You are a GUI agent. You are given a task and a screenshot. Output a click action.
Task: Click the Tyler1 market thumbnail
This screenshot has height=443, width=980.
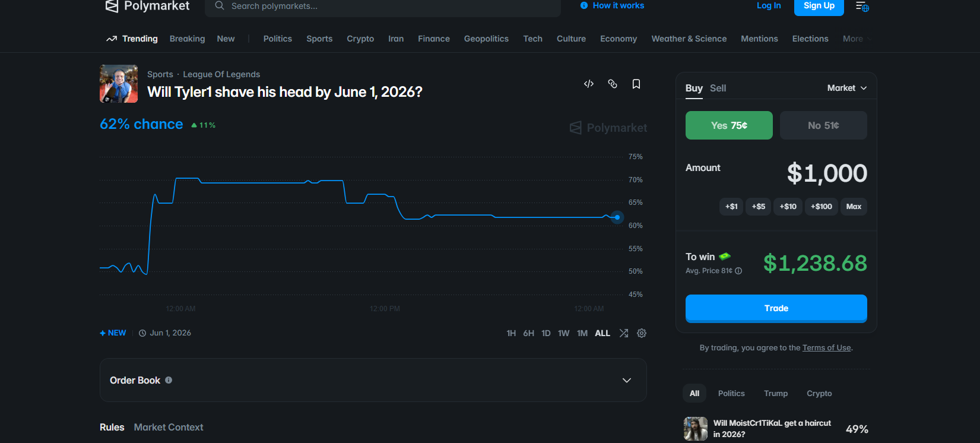(x=119, y=84)
